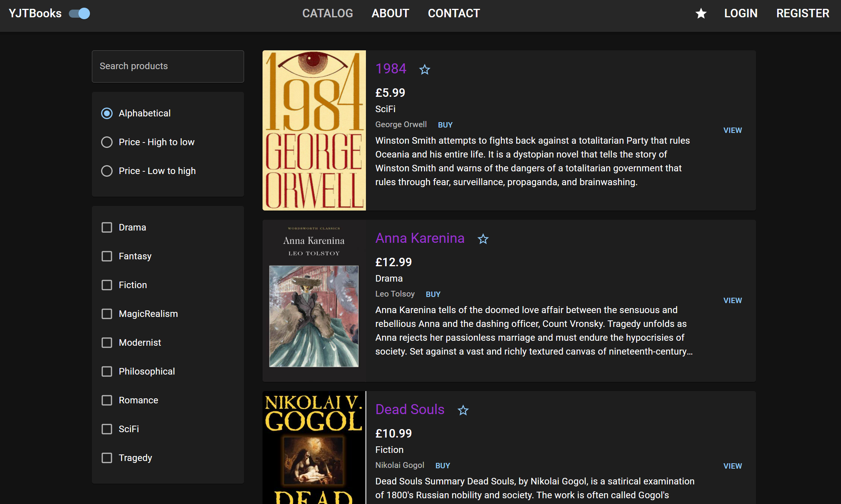Click the 1984 book cover image
Screen dimensions: 841x504
(314, 130)
